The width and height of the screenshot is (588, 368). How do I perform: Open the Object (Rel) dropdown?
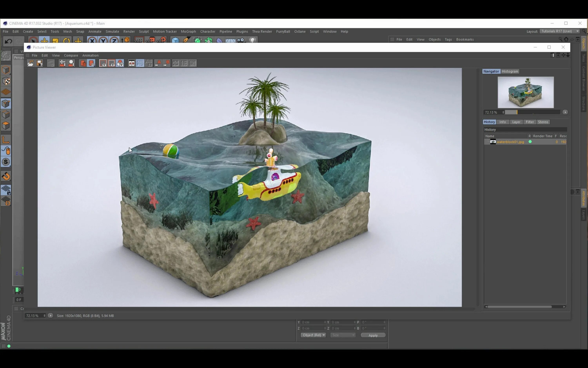[x=313, y=335]
